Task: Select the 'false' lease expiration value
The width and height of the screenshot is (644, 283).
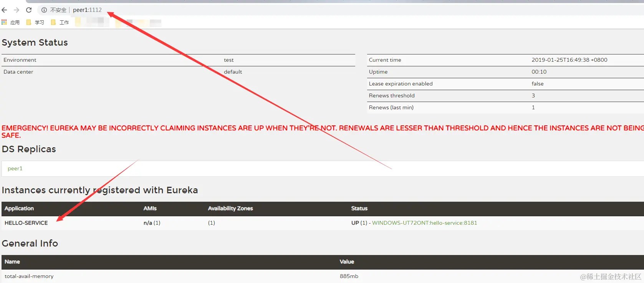Action: tap(538, 84)
